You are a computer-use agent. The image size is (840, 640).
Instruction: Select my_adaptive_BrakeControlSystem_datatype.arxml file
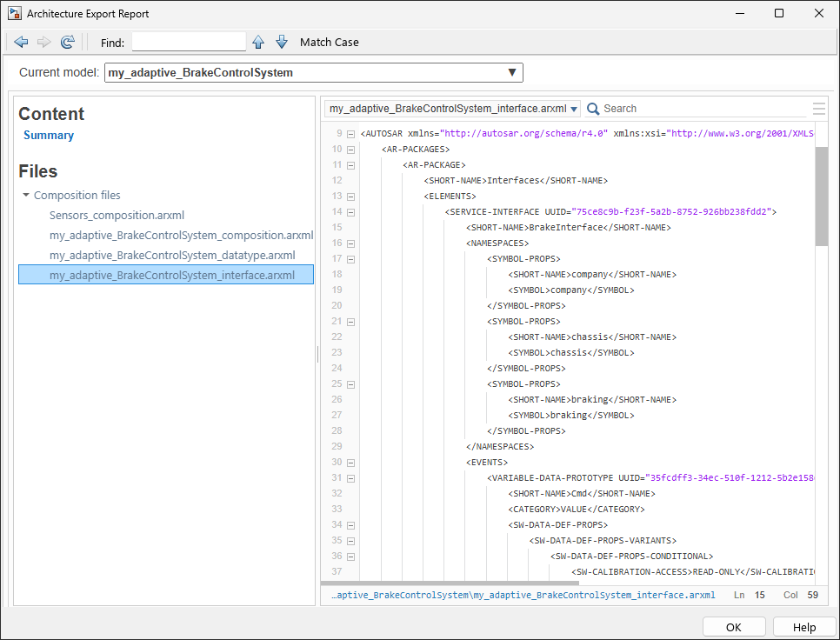[172, 256]
